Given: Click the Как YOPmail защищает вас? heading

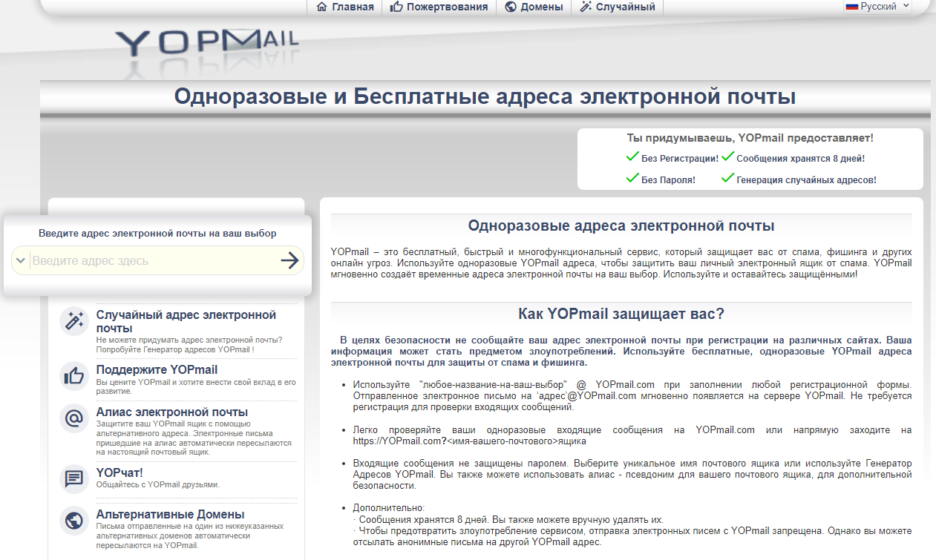Looking at the screenshot, I should click(621, 314).
